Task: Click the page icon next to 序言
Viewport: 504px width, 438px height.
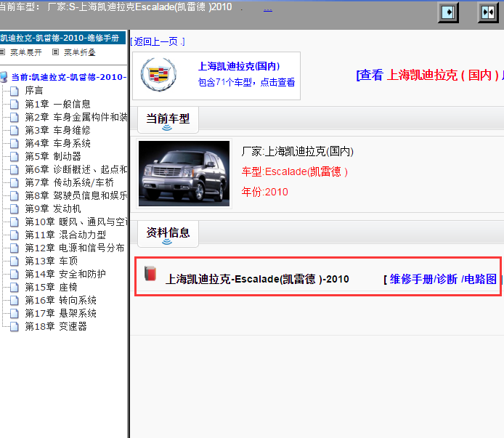Action: point(14,91)
